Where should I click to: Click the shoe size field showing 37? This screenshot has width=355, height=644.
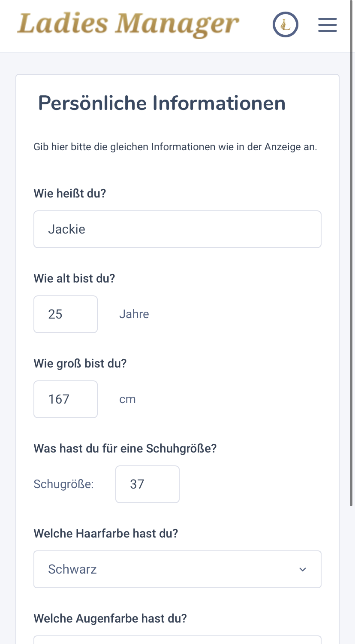click(147, 484)
